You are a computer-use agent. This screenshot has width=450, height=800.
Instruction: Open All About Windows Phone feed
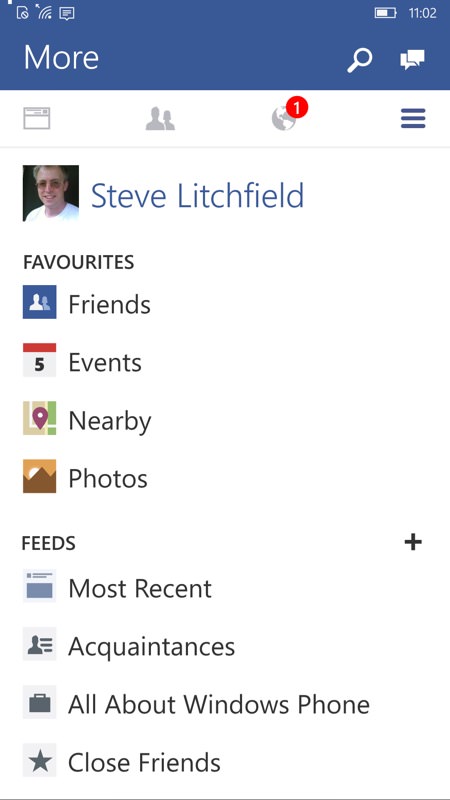[225, 704]
